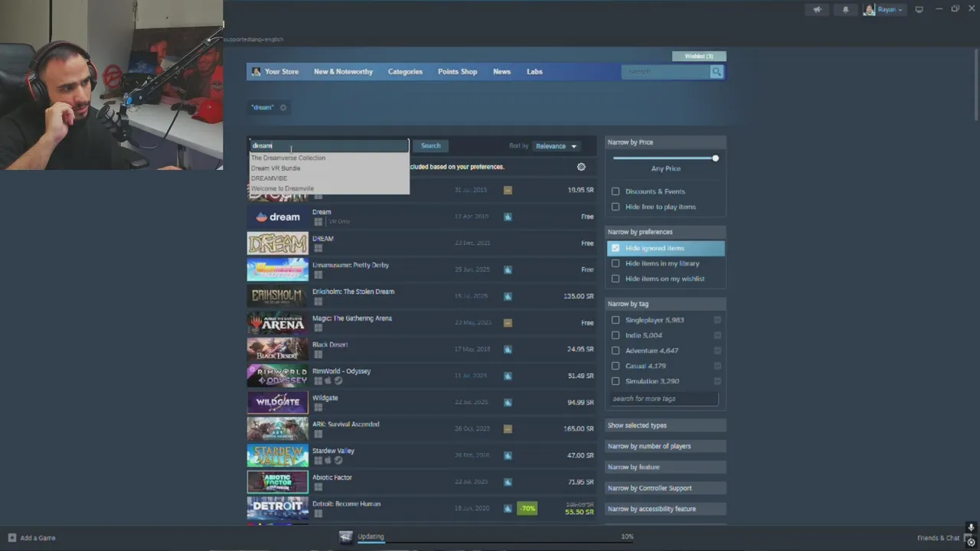Open the Categories menu
980x551 pixels.
tap(405, 71)
